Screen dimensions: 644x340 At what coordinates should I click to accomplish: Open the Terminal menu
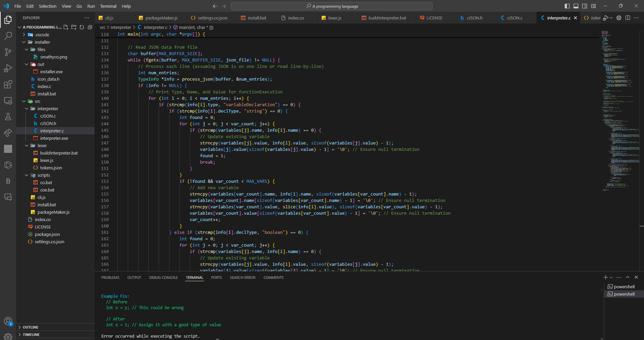[x=108, y=6]
